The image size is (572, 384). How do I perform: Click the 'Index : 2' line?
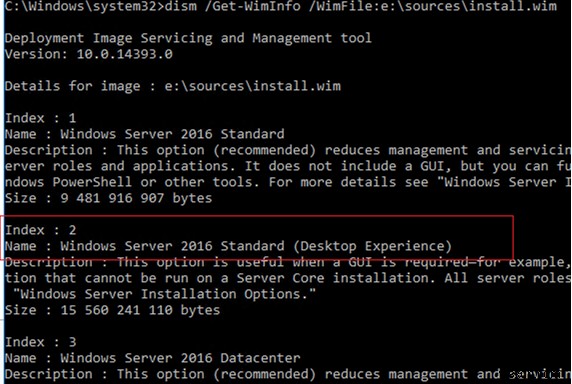point(40,230)
